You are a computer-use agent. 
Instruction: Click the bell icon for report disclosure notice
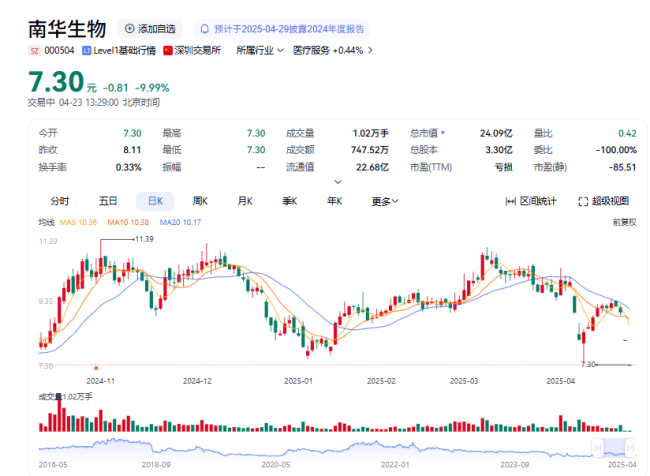[206, 29]
